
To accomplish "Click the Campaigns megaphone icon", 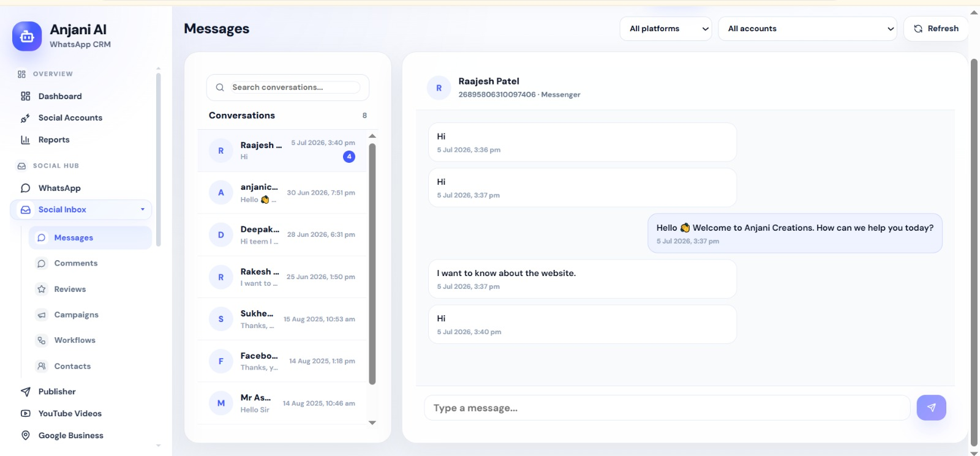I will click(x=42, y=315).
